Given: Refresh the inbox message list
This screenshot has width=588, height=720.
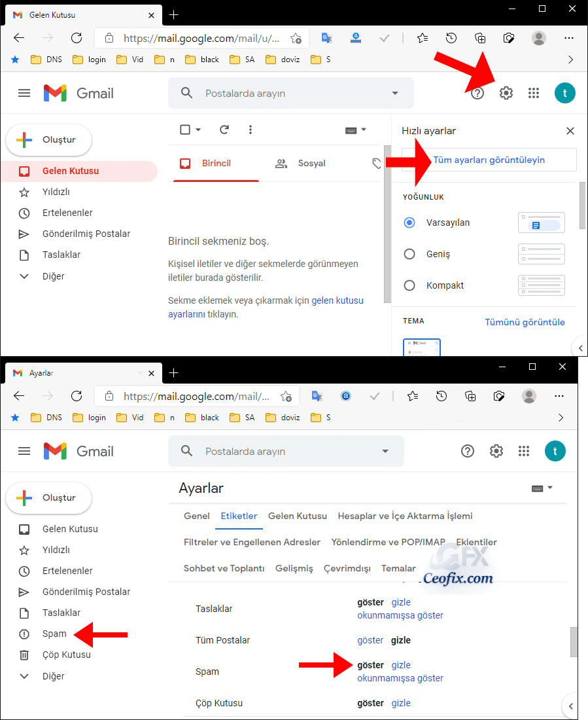Looking at the screenshot, I should [224, 130].
